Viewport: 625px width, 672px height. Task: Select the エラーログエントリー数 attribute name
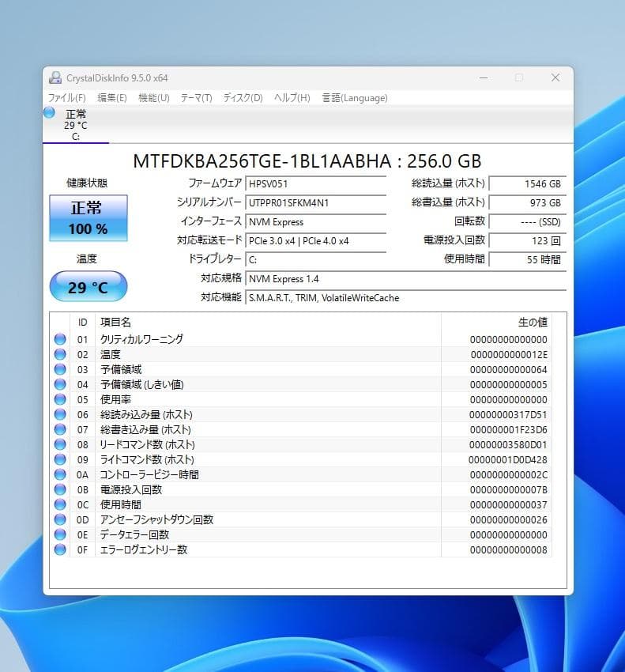coord(144,549)
